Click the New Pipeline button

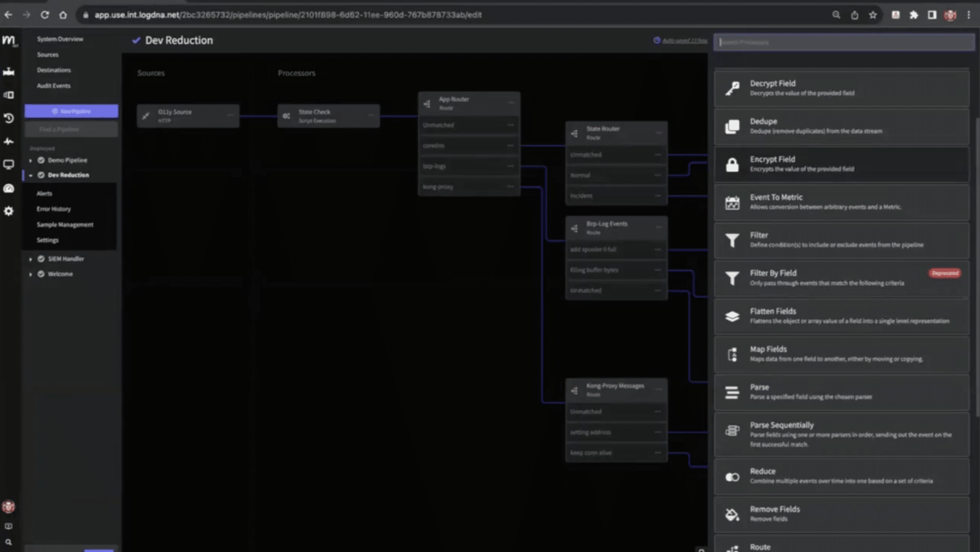(x=71, y=111)
